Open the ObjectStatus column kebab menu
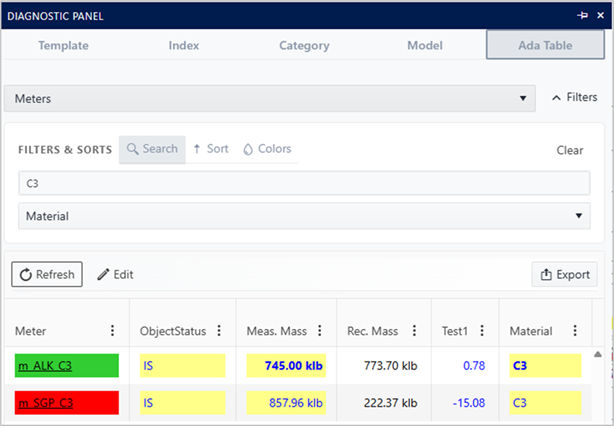The height and width of the screenshot is (426, 614). click(x=220, y=331)
